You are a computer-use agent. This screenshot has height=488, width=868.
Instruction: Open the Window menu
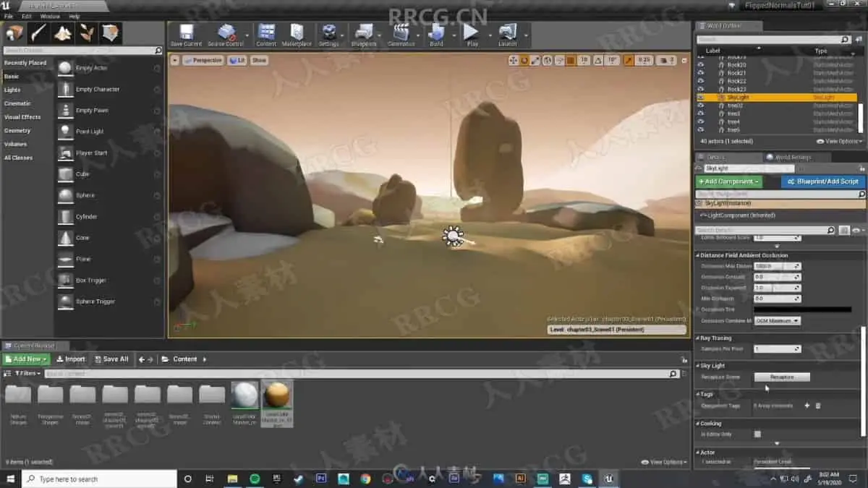click(x=50, y=16)
